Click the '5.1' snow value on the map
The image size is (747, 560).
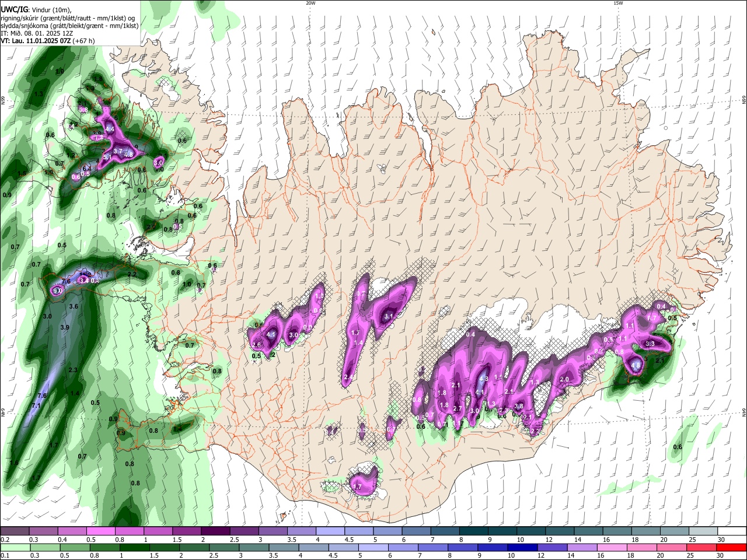point(107,157)
